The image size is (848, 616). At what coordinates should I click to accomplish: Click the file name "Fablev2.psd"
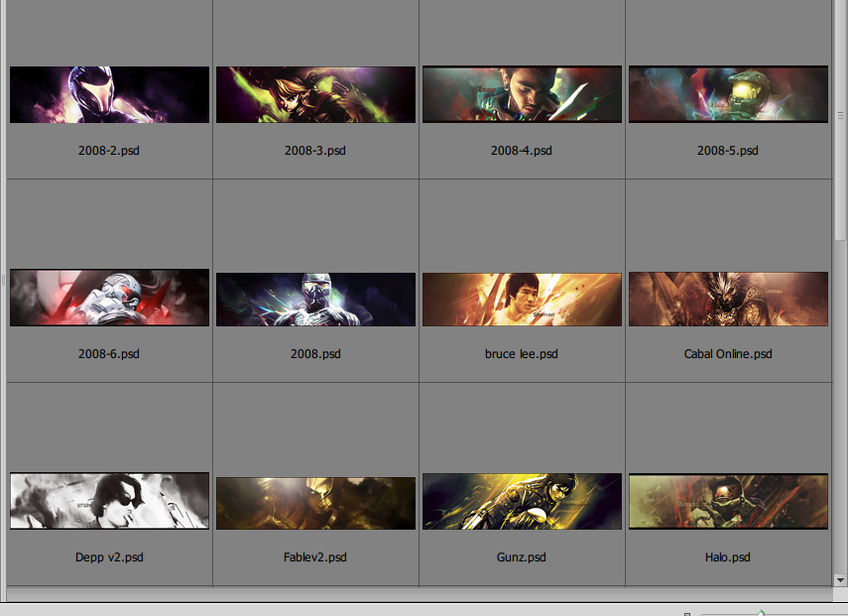315,557
